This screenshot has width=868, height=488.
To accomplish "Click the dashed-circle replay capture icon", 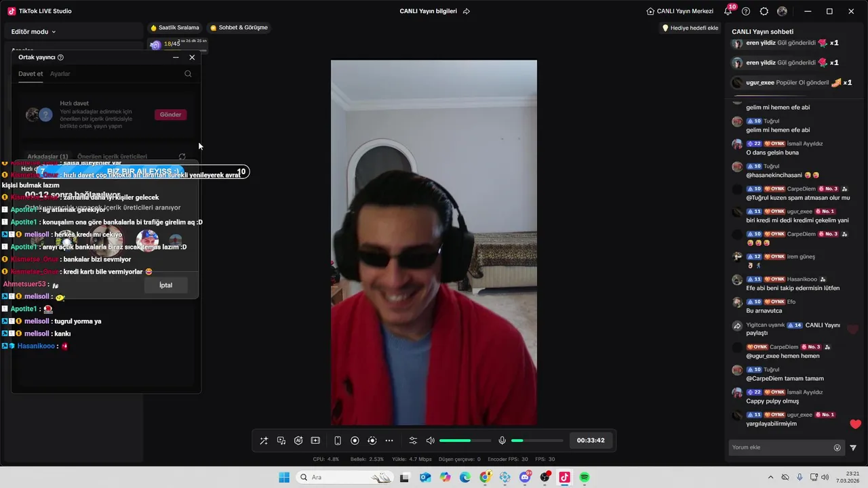I will point(372,441).
